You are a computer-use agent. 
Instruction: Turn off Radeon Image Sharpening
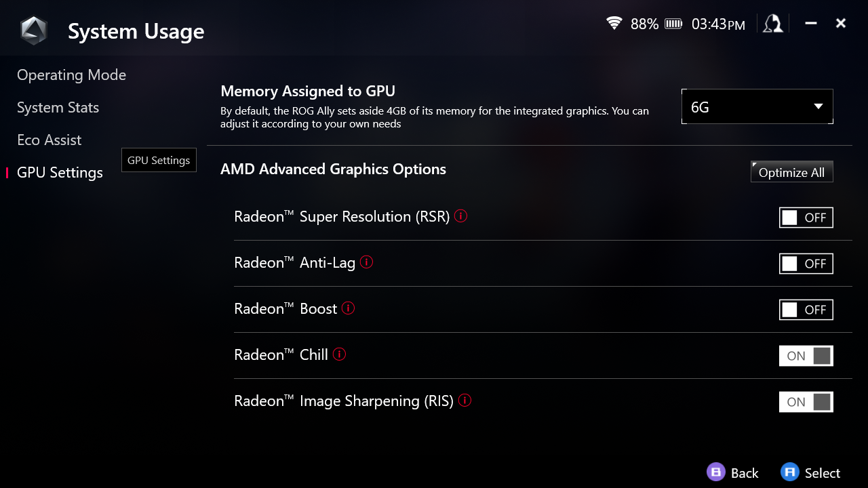pyautogui.click(x=806, y=402)
